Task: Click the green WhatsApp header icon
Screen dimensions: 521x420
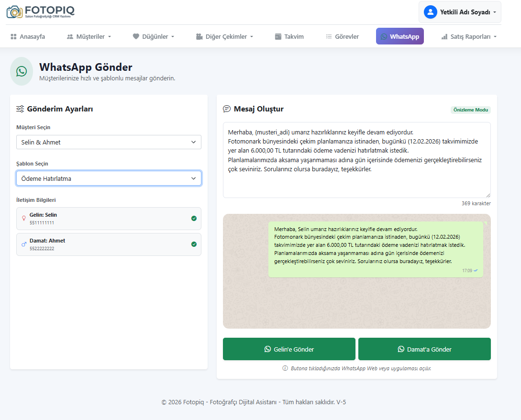Action: click(22, 71)
